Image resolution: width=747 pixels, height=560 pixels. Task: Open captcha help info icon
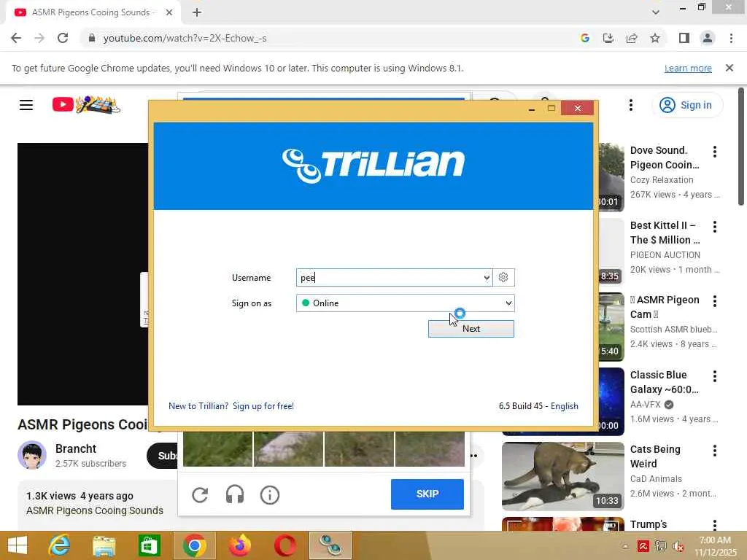[270, 495]
